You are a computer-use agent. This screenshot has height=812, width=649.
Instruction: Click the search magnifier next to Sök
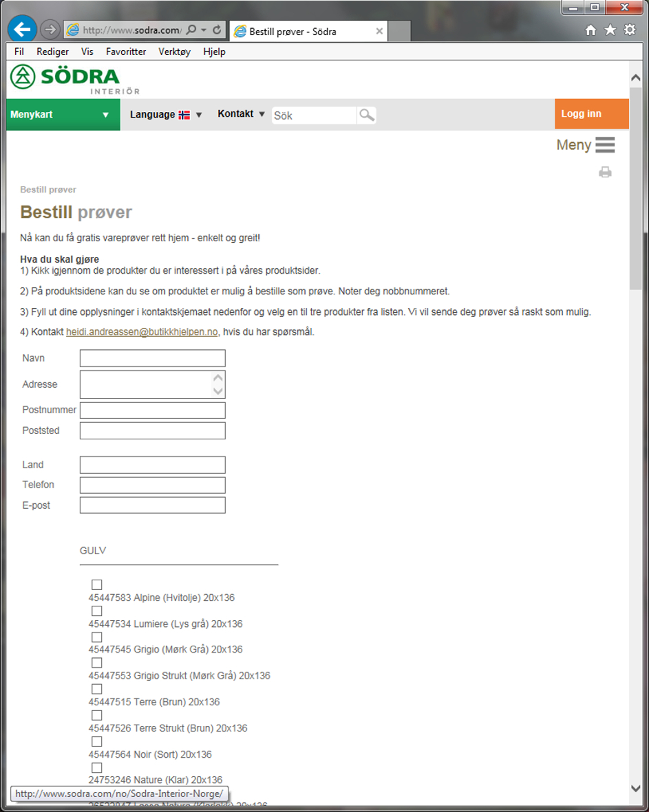click(x=366, y=115)
